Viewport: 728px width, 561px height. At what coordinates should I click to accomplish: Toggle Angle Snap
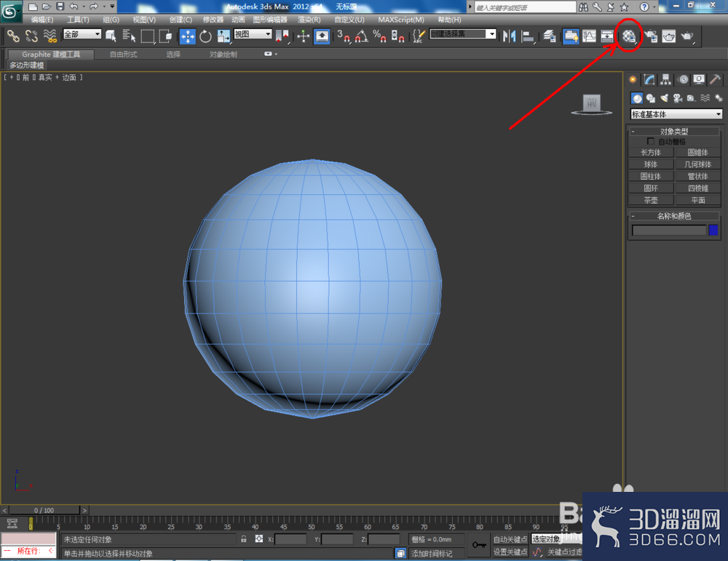[362, 36]
